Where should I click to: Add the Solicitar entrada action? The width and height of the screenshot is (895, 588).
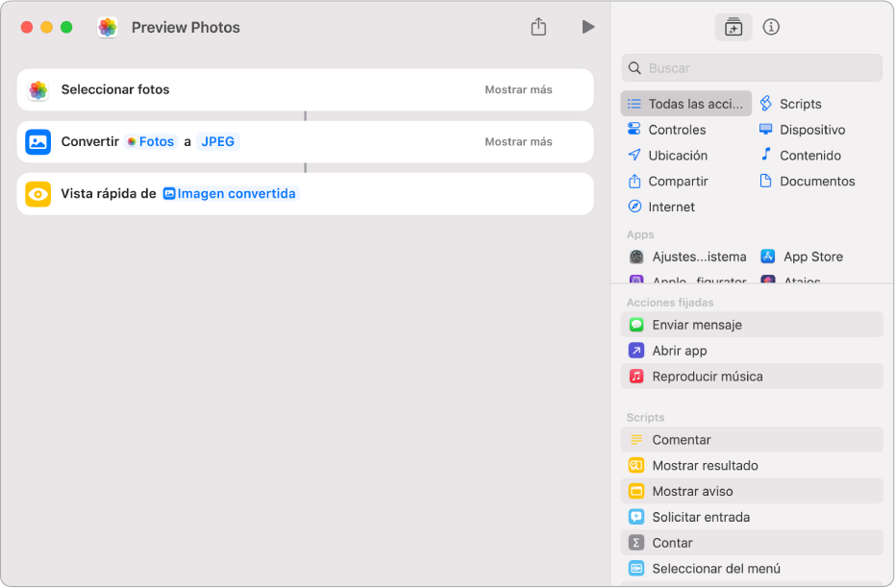752,517
